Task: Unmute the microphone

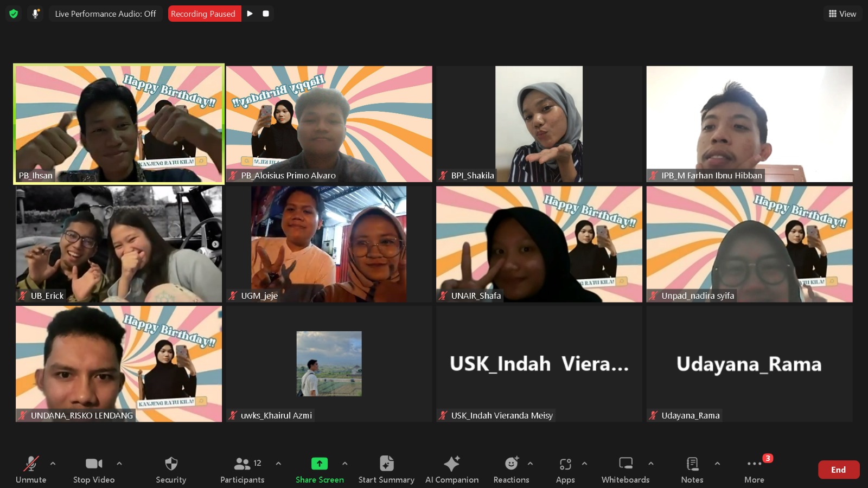Action: point(31,470)
